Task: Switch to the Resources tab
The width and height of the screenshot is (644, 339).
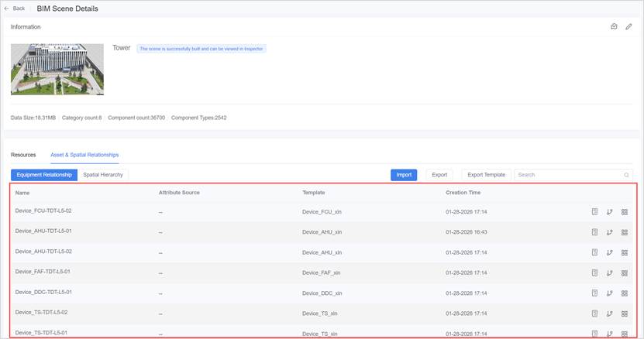Action: tap(23, 155)
